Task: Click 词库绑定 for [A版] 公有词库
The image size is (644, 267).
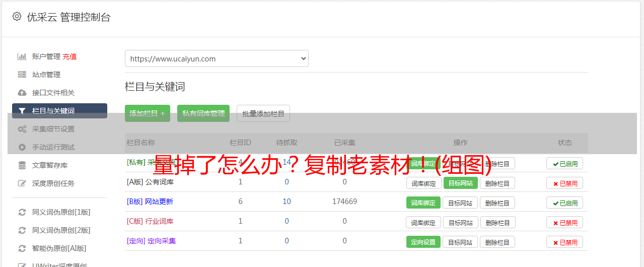Action: (423, 183)
